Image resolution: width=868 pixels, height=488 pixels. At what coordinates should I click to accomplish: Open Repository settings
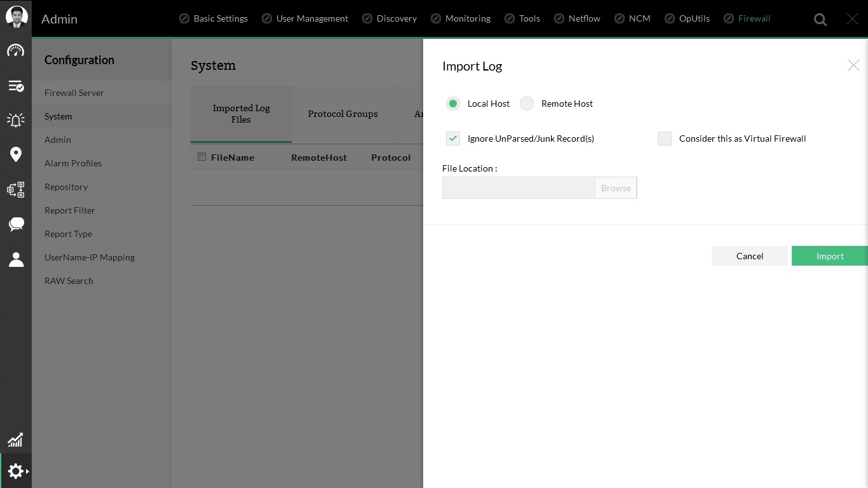pyautogui.click(x=102, y=187)
